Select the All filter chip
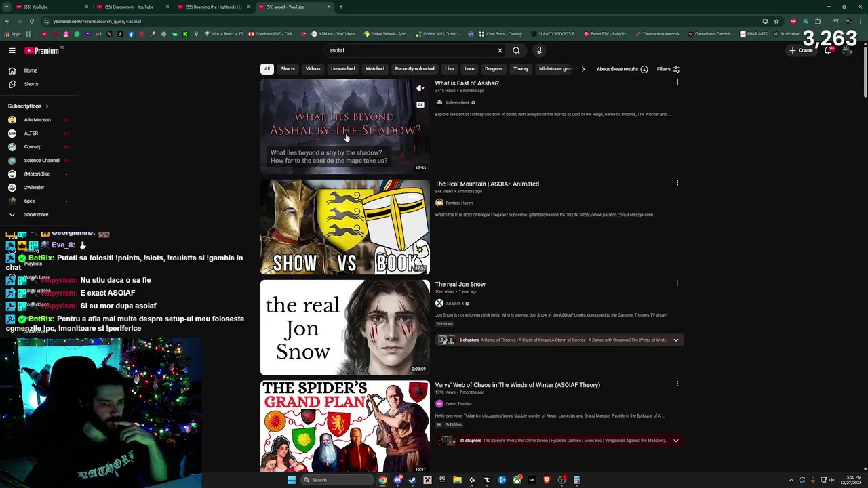Image resolution: width=868 pixels, height=488 pixels. [x=267, y=69]
